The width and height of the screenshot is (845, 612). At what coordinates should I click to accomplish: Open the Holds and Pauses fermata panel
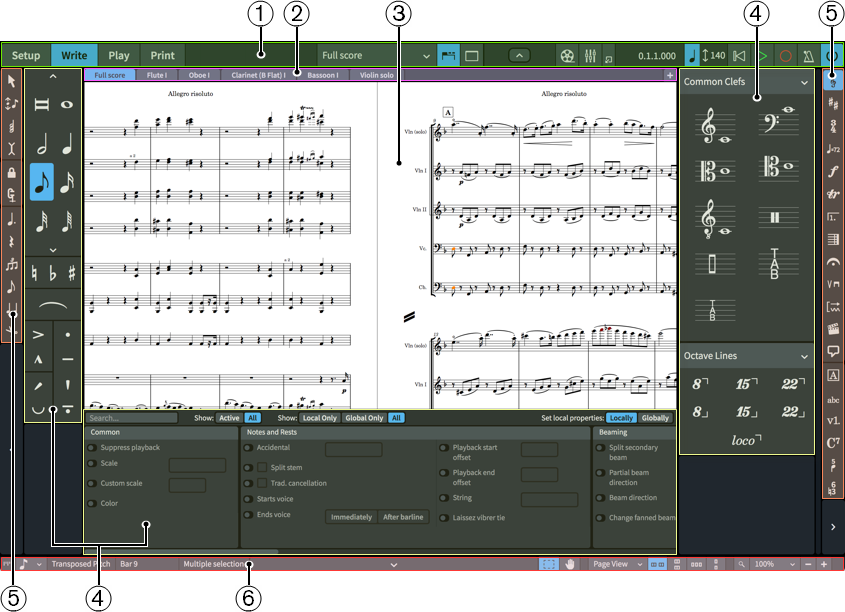click(833, 261)
